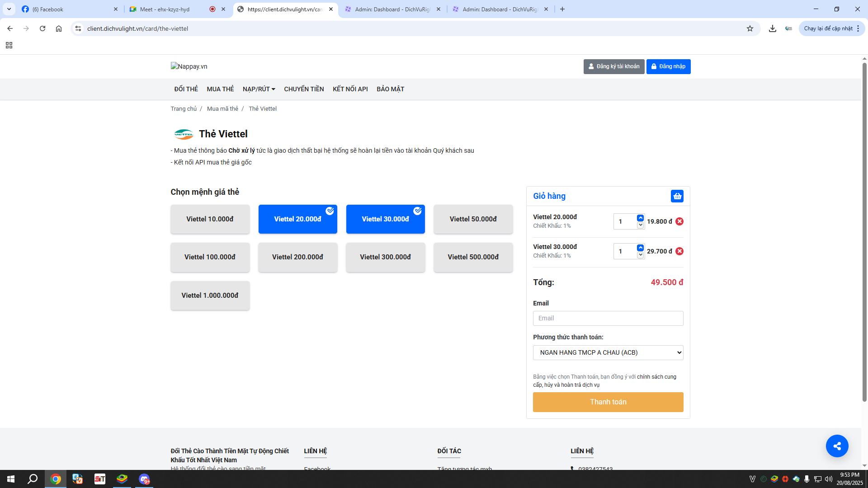The width and height of the screenshot is (868, 488).
Task: Open the MUA THẺ menu item
Action: click(x=220, y=89)
